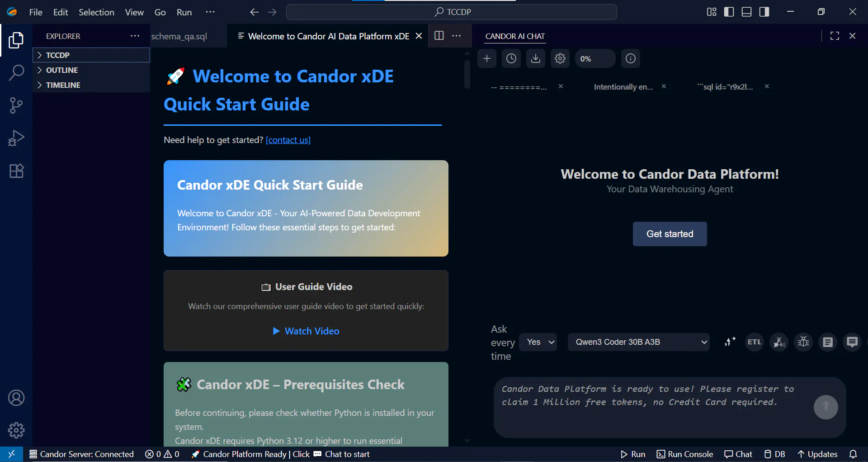Click Run in the status bar
Viewport: 868px width, 462px height.
click(x=632, y=454)
